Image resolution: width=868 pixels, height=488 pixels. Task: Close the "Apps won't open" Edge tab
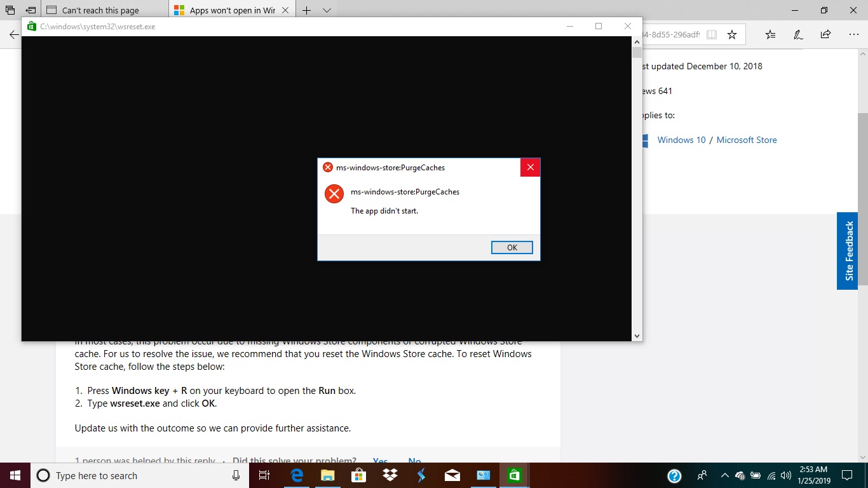(285, 10)
